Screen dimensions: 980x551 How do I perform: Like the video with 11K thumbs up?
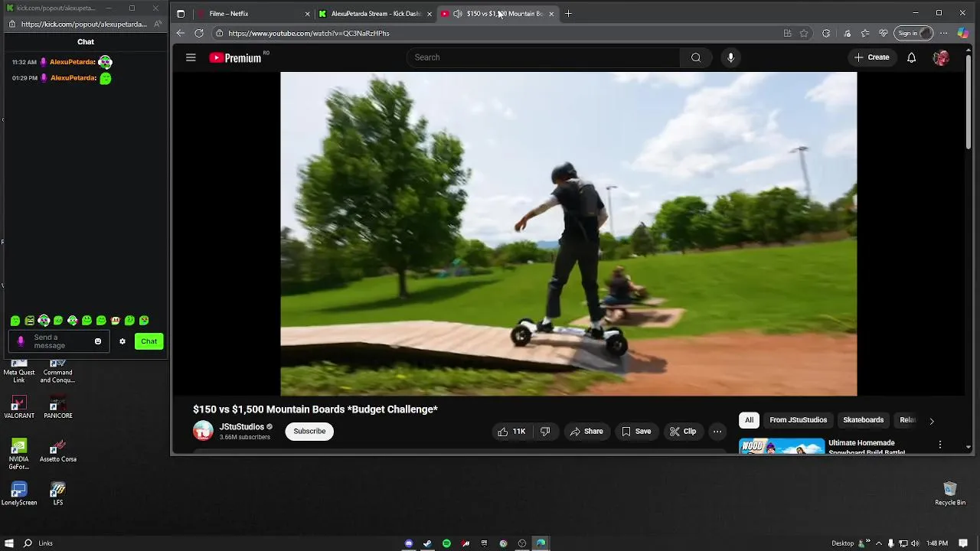[x=511, y=432]
